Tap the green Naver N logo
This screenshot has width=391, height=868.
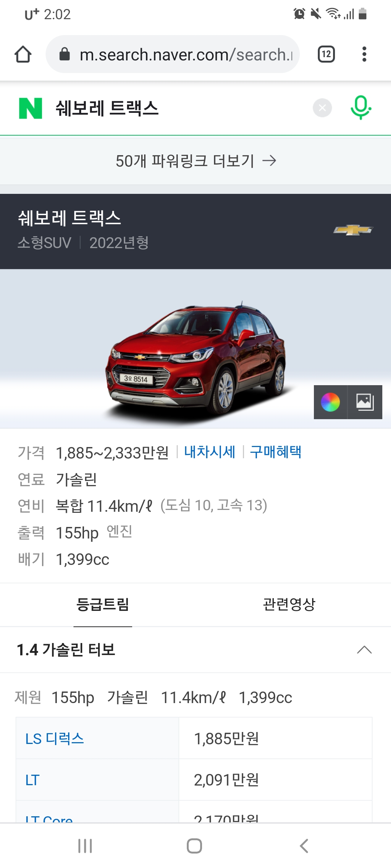30,108
